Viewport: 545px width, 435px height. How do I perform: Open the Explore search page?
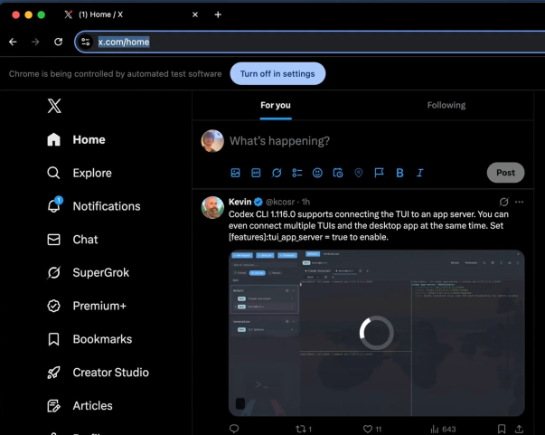pyautogui.click(x=79, y=173)
